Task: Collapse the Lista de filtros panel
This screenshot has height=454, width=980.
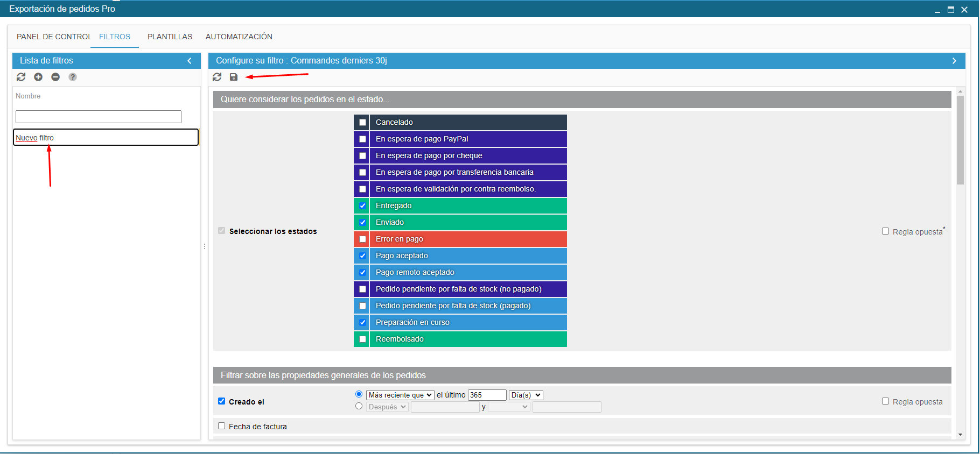Action: click(190, 61)
